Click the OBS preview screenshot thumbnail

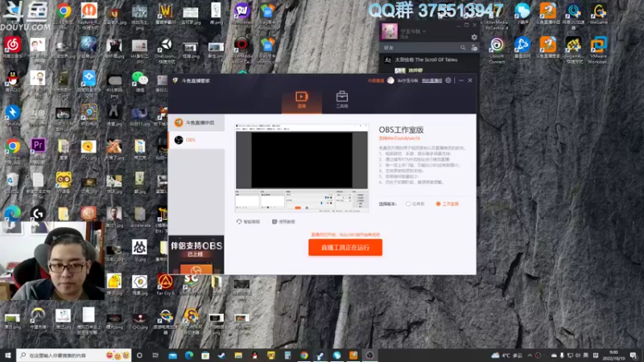(301, 168)
